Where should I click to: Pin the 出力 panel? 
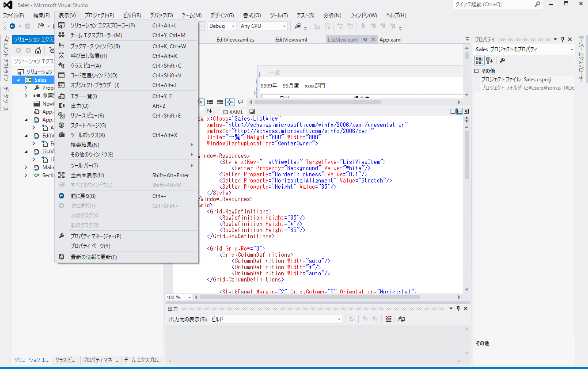pos(459,308)
